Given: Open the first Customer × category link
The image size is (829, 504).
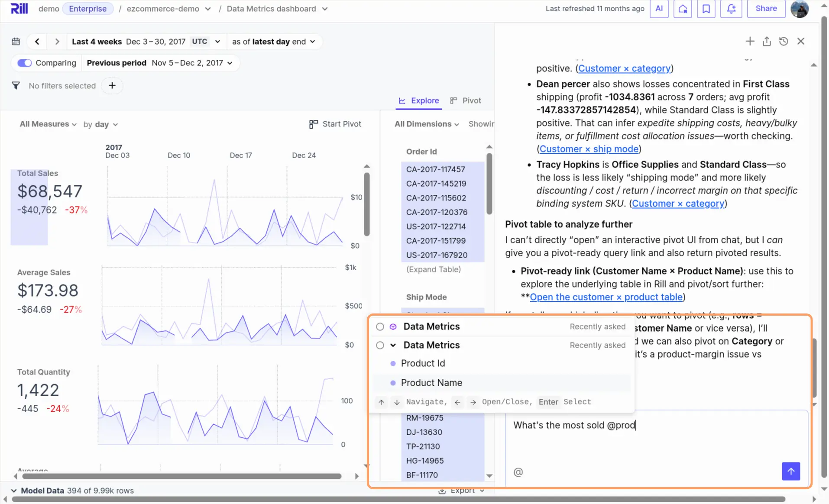Looking at the screenshot, I should 624,68.
